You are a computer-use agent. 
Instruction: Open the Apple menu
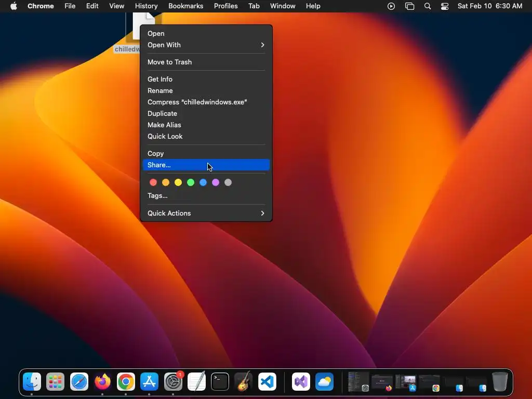pyautogui.click(x=14, y=6)
